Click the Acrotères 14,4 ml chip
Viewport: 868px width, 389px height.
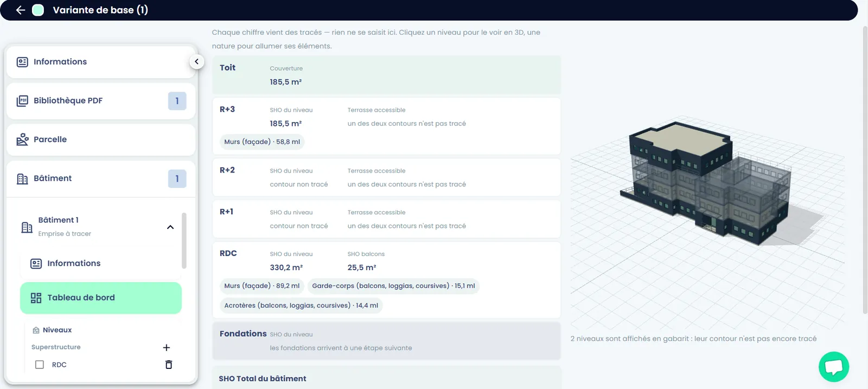coord(301,305)
